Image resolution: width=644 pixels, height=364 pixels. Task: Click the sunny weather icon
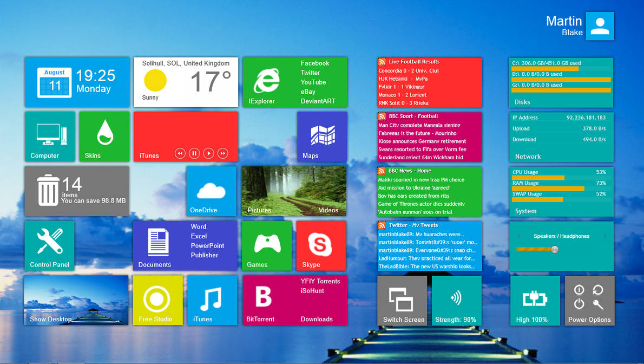tap(155, 81)
